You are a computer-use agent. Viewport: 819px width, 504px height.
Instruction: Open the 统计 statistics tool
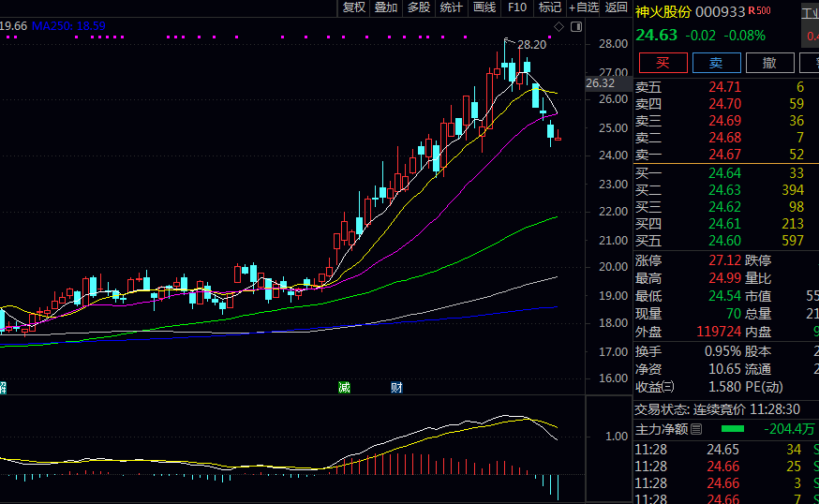[x=452, y=7]
